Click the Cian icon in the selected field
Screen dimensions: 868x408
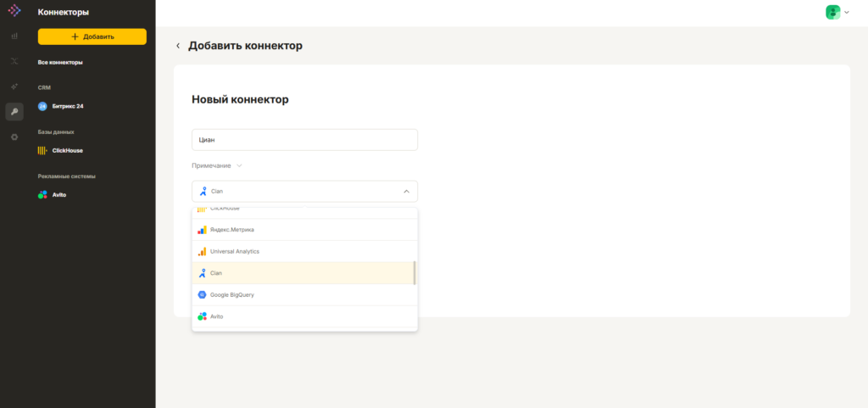(x=203, y=192)
